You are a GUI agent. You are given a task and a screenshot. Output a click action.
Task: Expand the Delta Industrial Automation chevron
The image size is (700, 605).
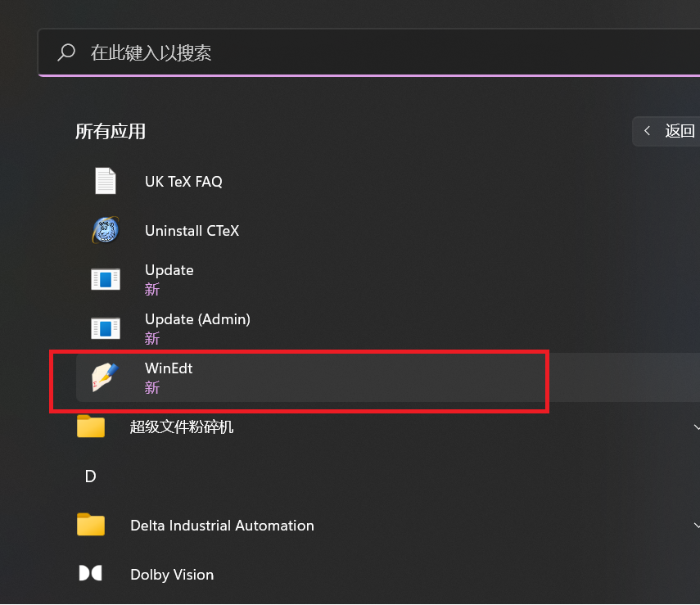coord(695,525)
